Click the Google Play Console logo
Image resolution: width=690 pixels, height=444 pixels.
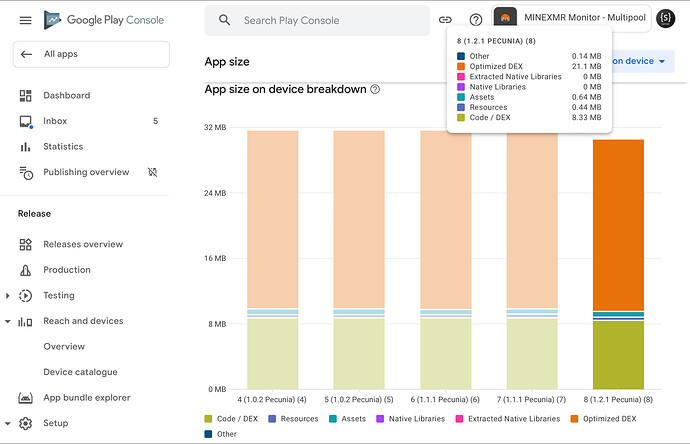104,20
